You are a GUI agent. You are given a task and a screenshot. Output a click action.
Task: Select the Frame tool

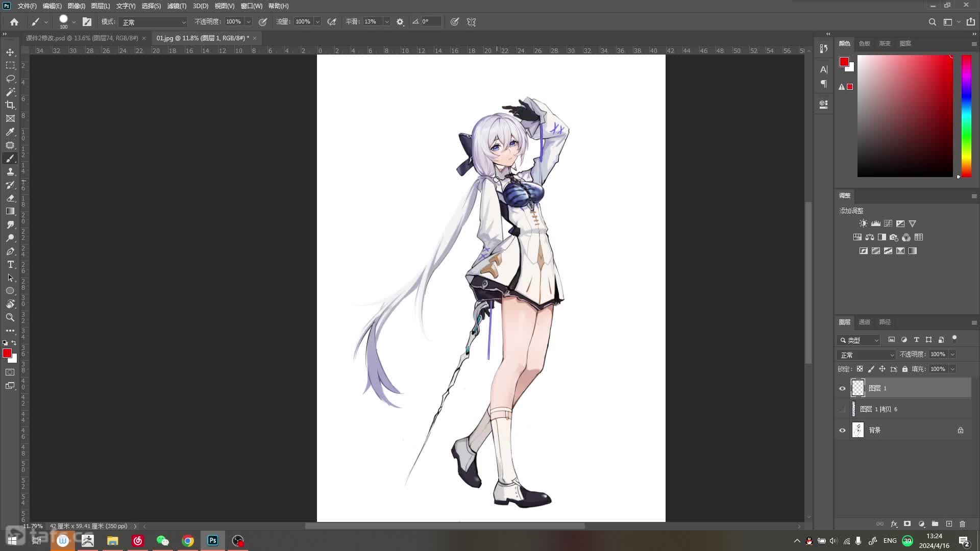tap(10, 118)
